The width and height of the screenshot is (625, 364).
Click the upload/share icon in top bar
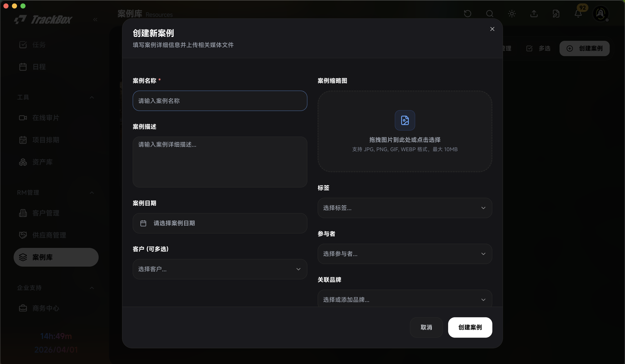(x=534, y=13)
